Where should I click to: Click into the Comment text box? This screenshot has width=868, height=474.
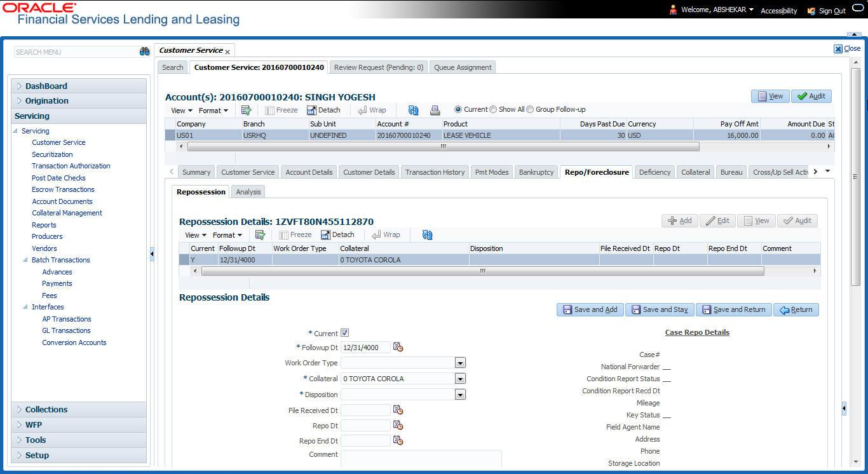pyautogui.click(x=421, y=458)
